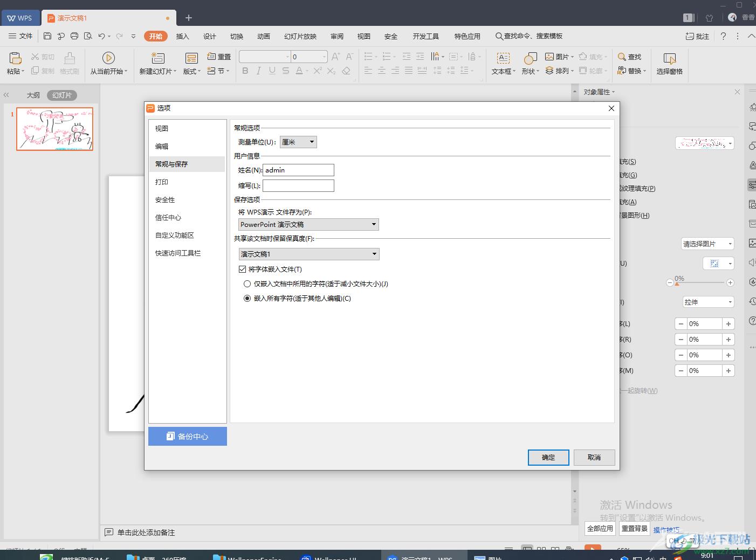Select slide 1 thumbnail in panel
The height and width of the screenshot is (560, 756).
pyautogui.click(x=54, y=129)
